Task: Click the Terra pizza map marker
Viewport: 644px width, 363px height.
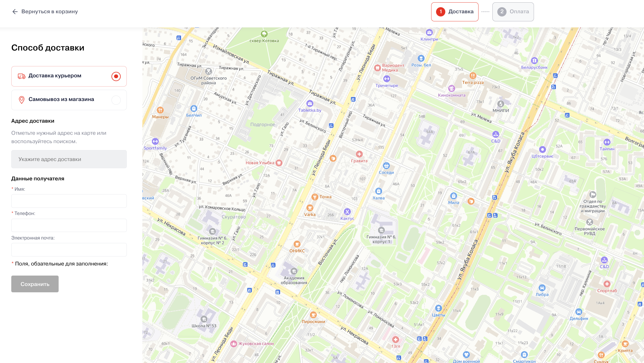Action: [x=473, y=76]
